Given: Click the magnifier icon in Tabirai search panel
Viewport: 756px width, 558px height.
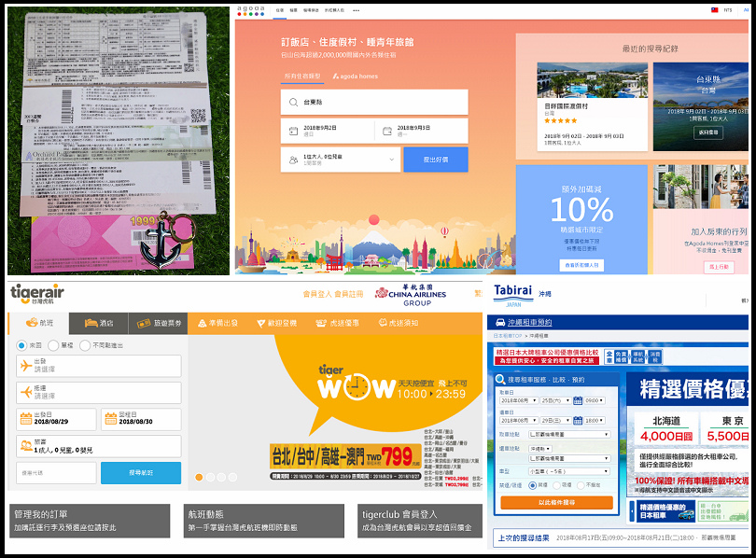Looking at the screenshot, I should pyautogui.click(x=500, y=380).
